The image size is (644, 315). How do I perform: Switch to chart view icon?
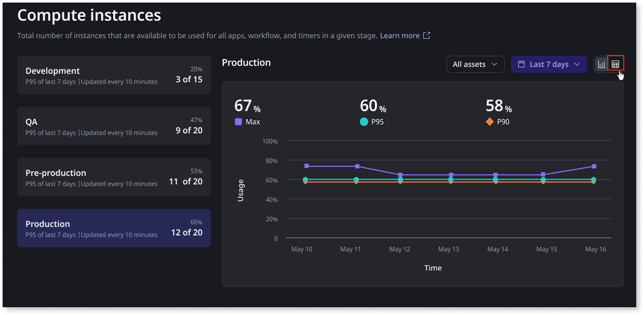click(x=602, y=64)
